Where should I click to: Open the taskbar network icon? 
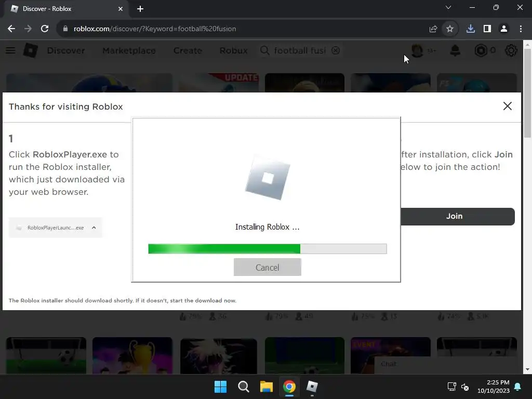point(451,387)
